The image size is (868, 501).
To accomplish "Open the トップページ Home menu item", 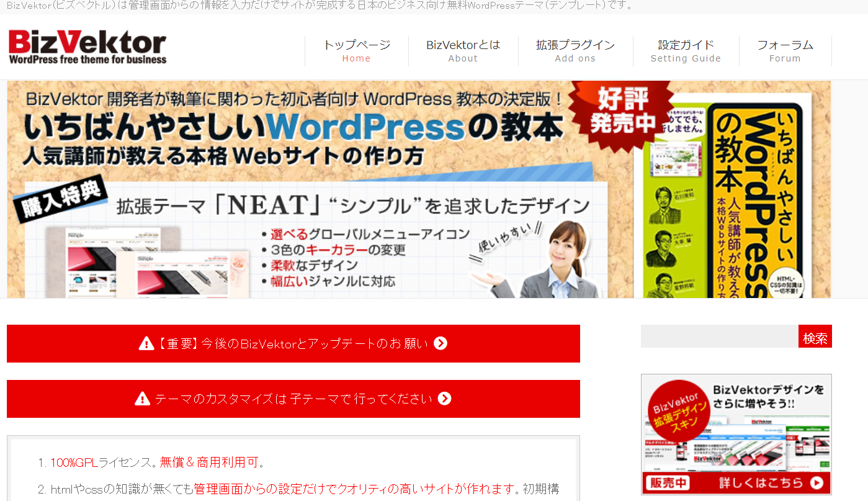I will pos(357,51).
